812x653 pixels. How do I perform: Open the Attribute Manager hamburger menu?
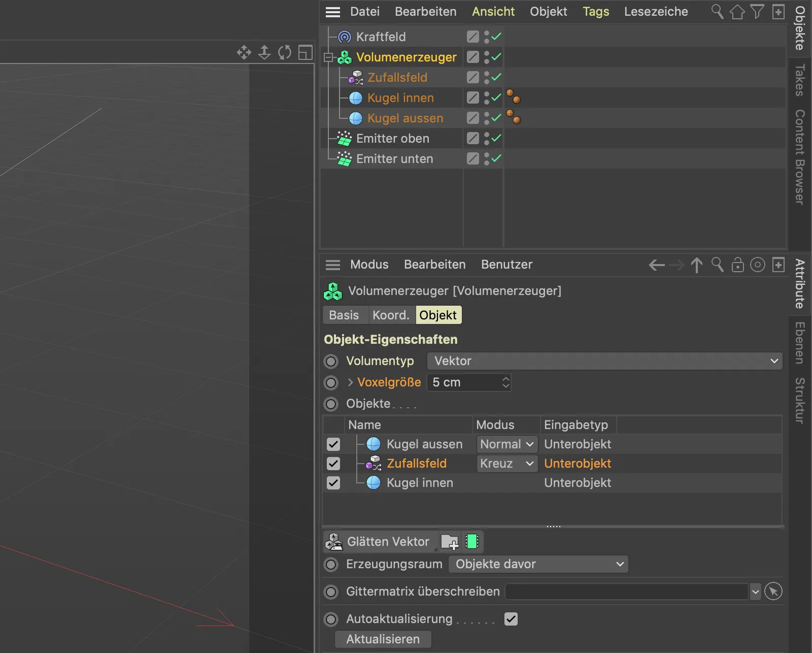point(333,265)
